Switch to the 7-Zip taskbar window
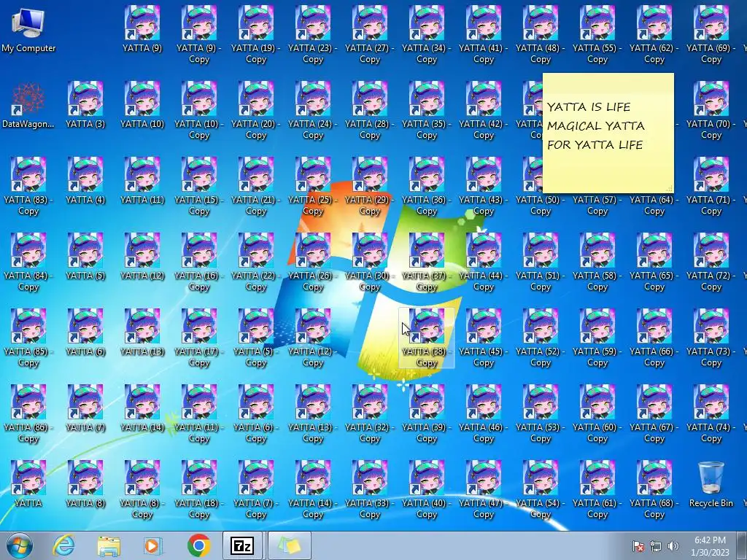This screenshot has height=560, width=747. (x=242, y=545)
